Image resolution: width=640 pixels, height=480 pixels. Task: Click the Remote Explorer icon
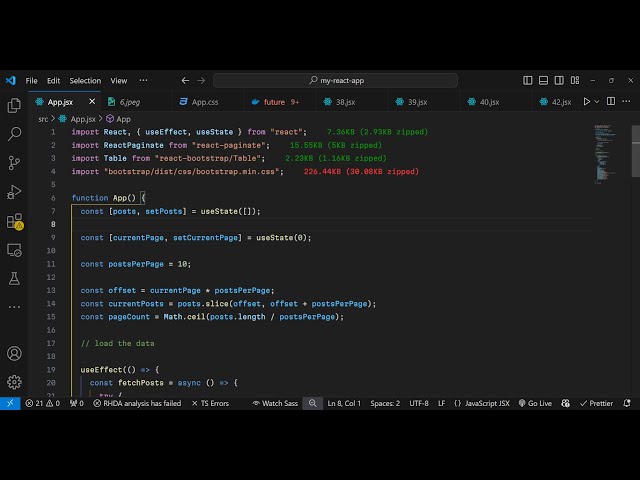[x=14, y=250]
